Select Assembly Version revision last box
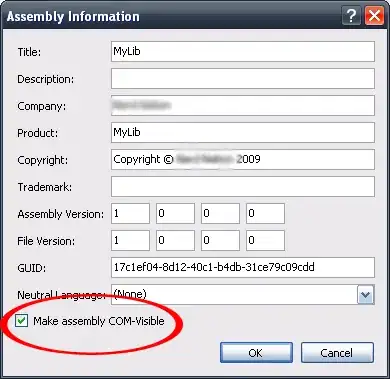 (265, 213)
